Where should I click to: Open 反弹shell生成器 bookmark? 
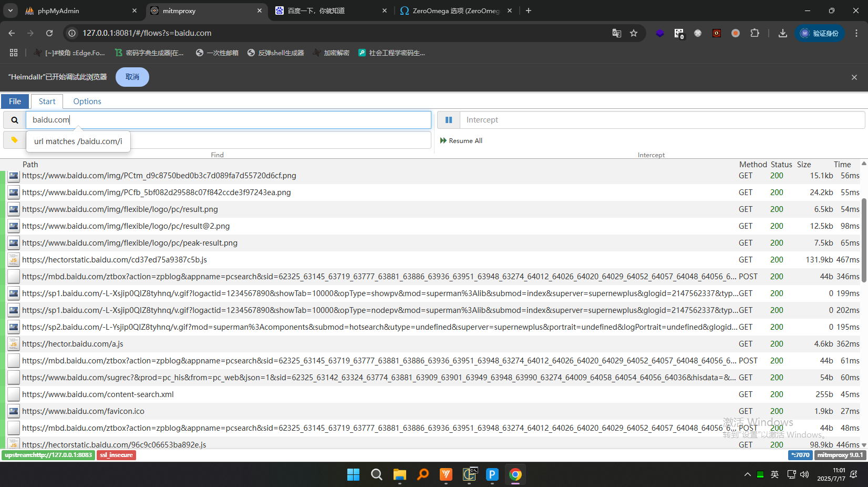pyautogui.click(x=276, y=53)
